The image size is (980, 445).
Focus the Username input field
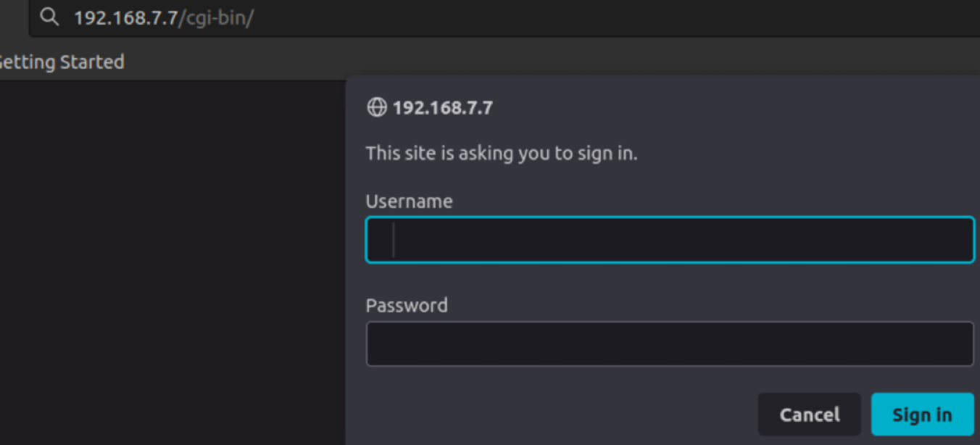[x=669, y=240]
